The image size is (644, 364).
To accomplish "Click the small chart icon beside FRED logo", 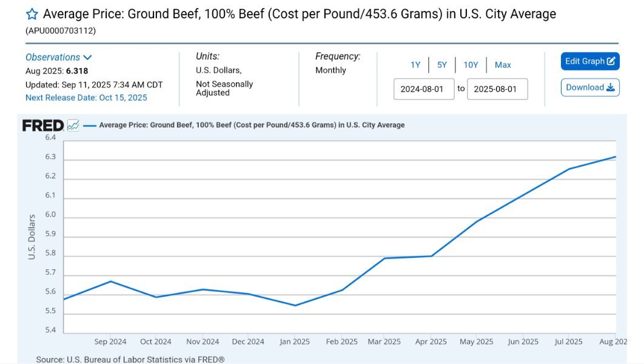I will point(73,126).
